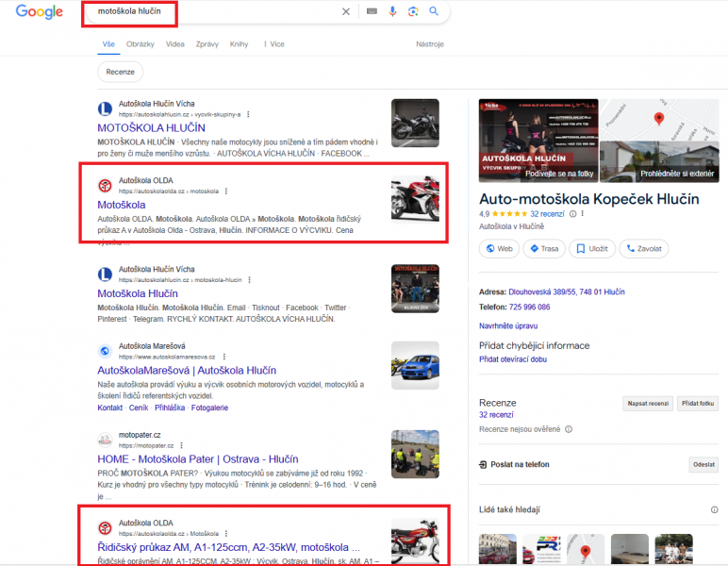Viewport: 728px width, 566px height.
Task: Click the magnifier search icon
Action: click(x=434, y=11)
